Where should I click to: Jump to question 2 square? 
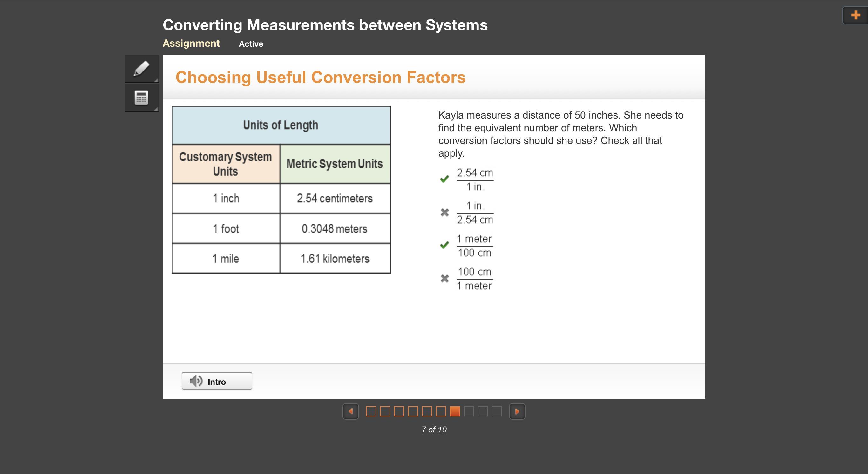pos(385,411)
